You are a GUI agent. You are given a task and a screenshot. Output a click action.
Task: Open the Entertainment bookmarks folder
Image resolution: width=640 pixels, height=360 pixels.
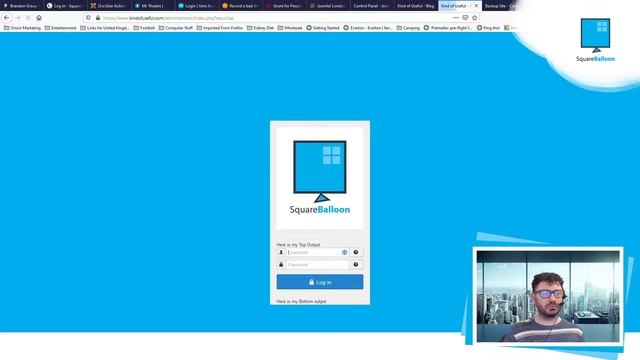60,28
